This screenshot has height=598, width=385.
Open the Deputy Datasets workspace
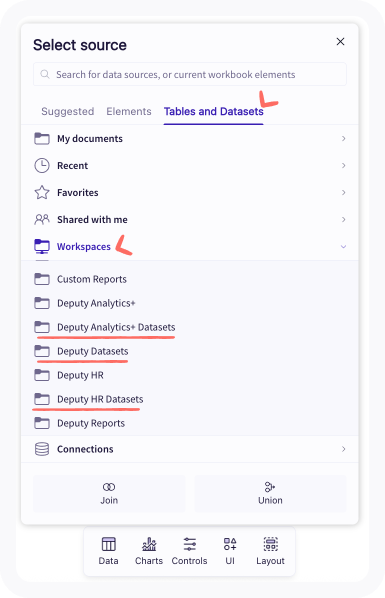click(93, 351)
